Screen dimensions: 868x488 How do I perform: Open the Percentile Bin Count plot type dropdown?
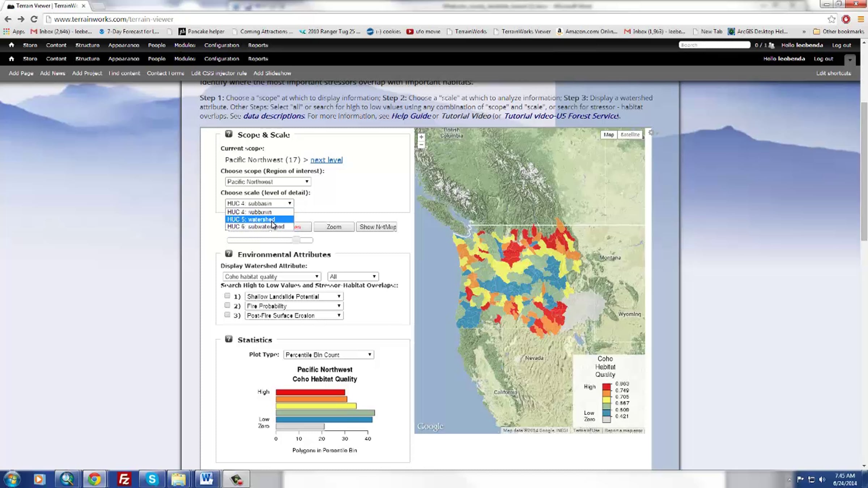(x=329, y=355)
